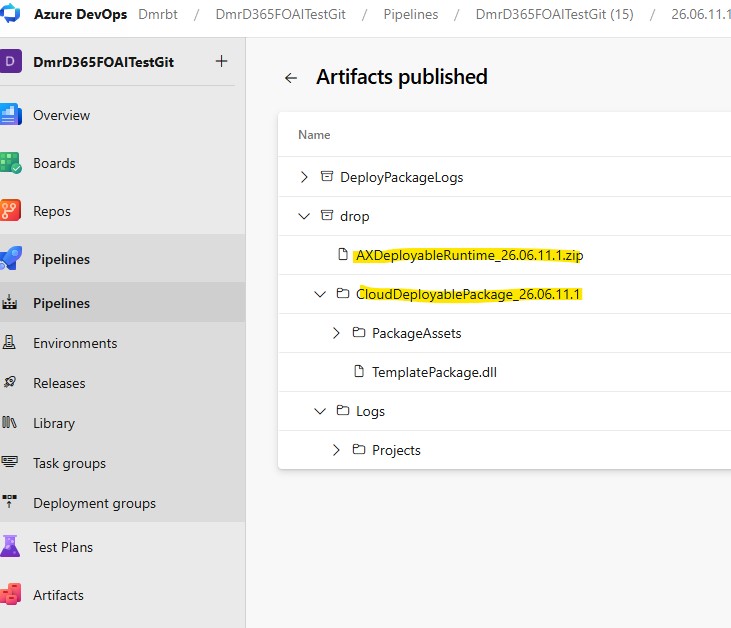Click the Name column header

[314, 135]
